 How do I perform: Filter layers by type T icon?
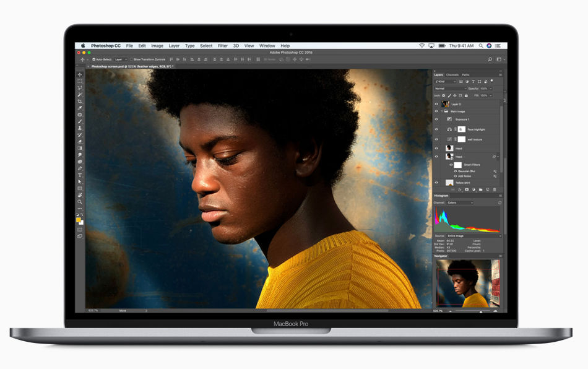(x=473, y=81)
